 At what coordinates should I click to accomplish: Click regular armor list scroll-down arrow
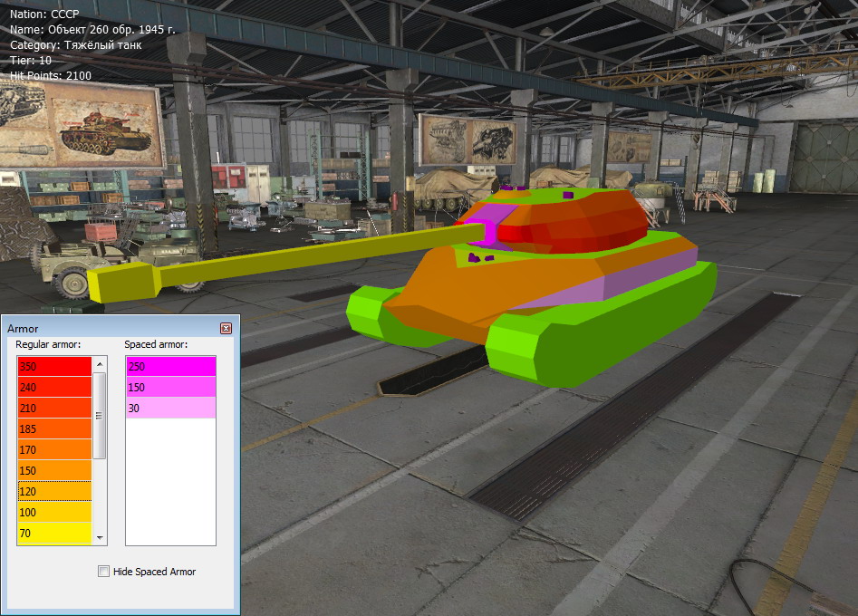pos(100,538)
